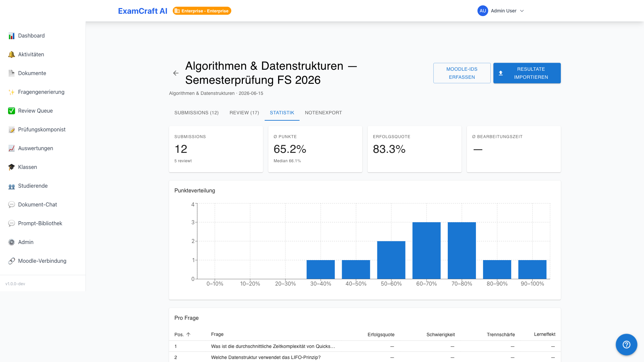644x362 pixels.
Task: Click the Ø Bearbeitungszeit card
Action: 514,149
